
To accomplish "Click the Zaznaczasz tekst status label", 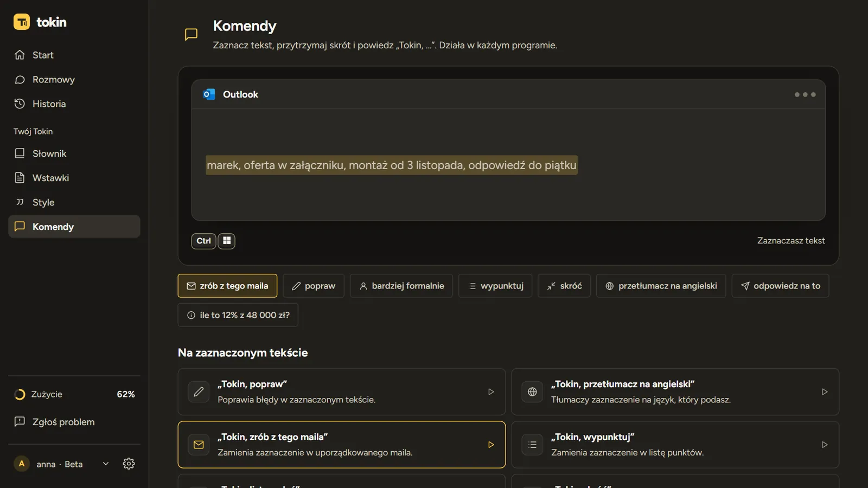I will [791, 241].
